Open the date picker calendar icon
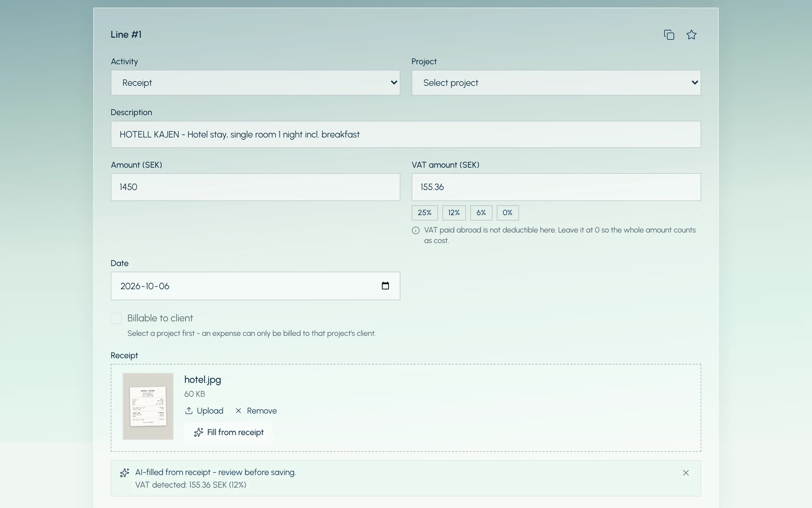 (385, 286)
